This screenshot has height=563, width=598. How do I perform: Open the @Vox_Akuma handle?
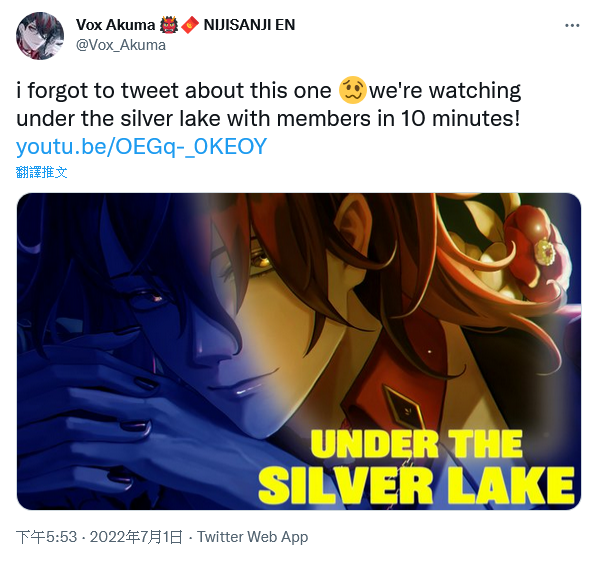point(121,45)
